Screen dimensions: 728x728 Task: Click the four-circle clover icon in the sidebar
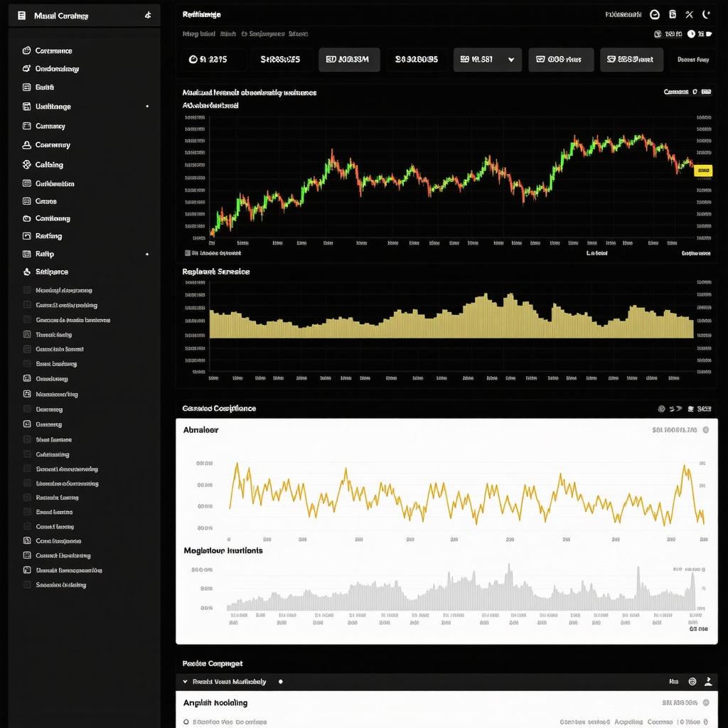click(x=26, y=164)
